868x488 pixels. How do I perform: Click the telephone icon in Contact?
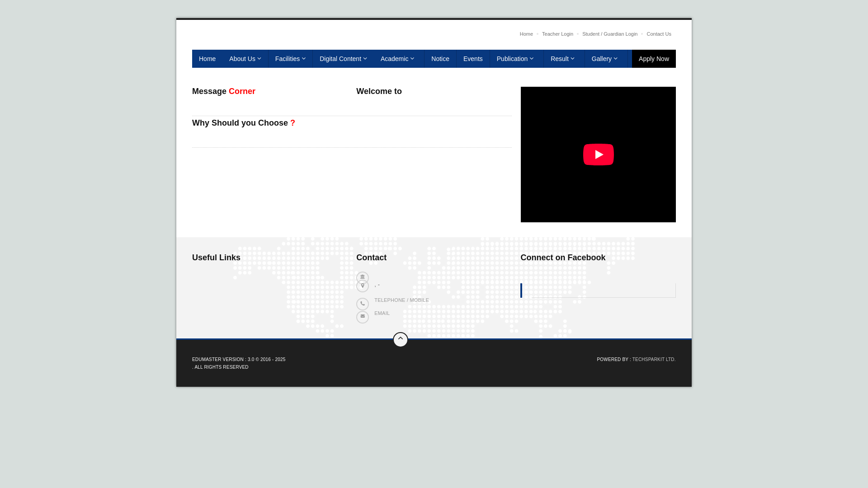[363, 304]
